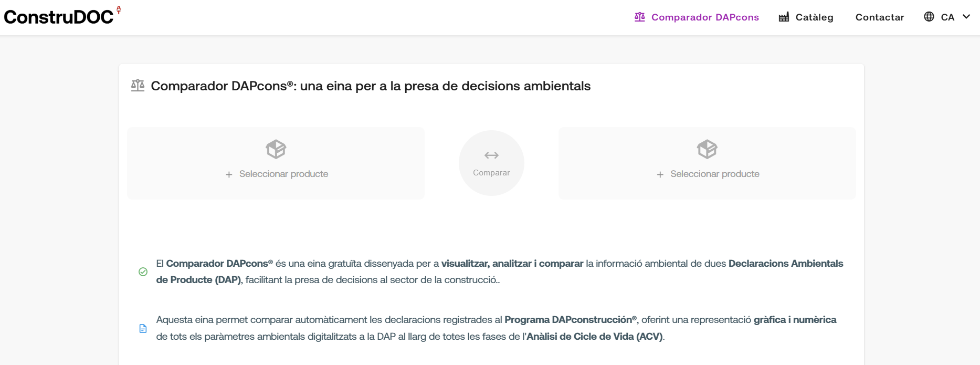This screenshot has height=365, width=980.
Task: Choose the left "Seleccionar producte" option
Action: tap(283, 174)
